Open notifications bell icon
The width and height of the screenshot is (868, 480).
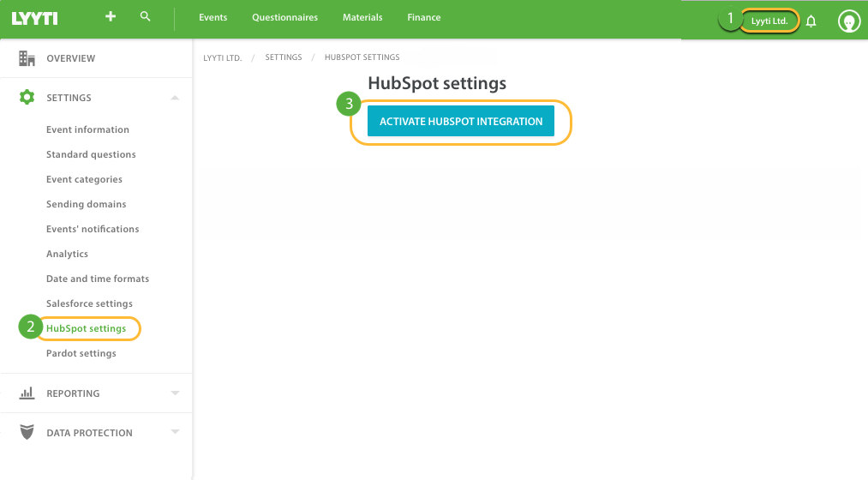(x=811, y=21)
